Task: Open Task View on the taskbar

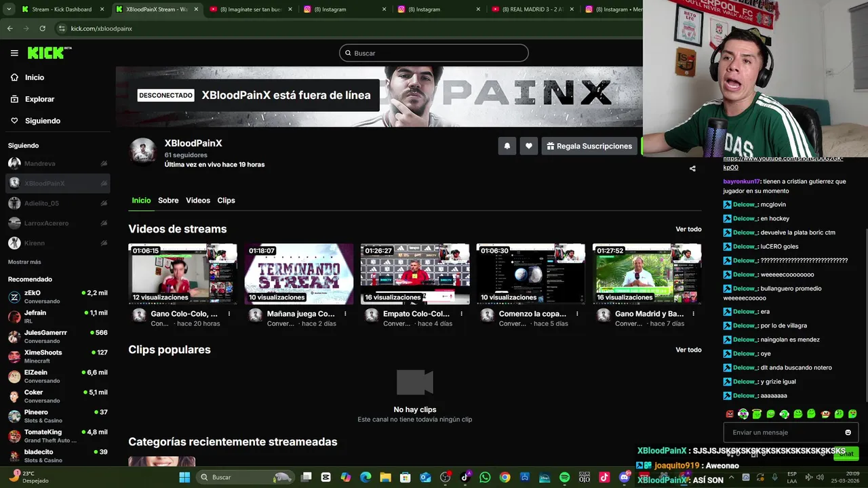Action: 307,477
